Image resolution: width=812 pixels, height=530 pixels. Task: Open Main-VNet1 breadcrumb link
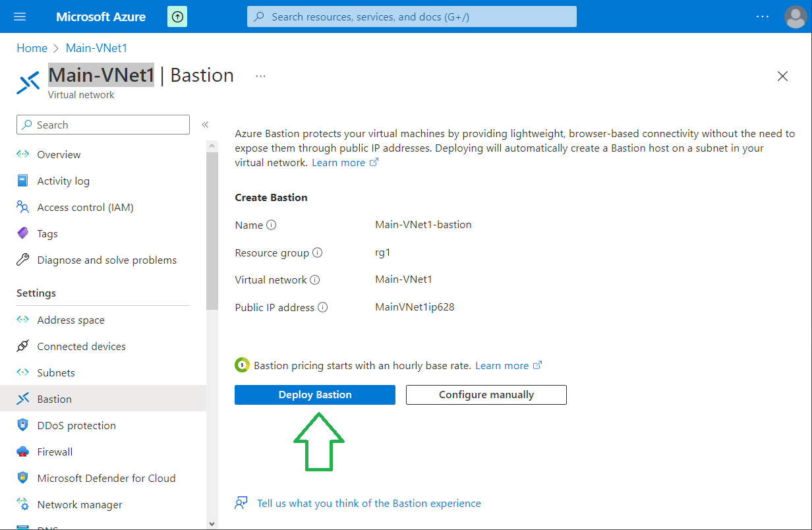pyautogui.click(x=96, y=48)
